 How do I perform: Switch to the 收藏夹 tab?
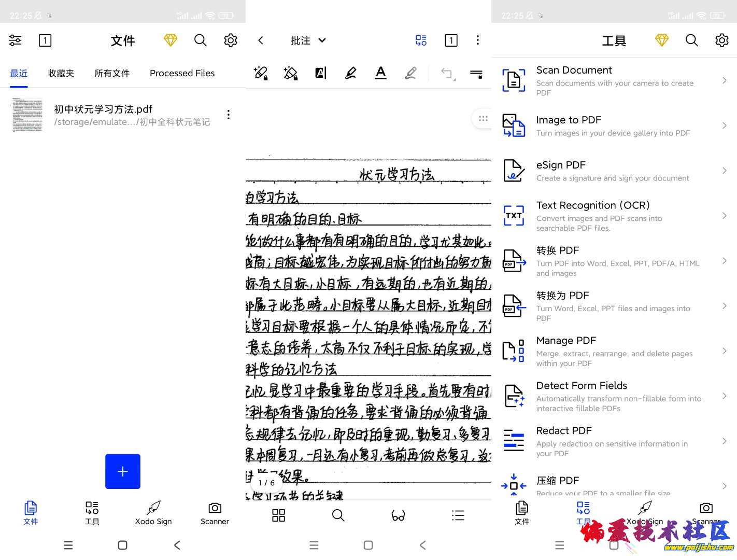tap(61, 73)
